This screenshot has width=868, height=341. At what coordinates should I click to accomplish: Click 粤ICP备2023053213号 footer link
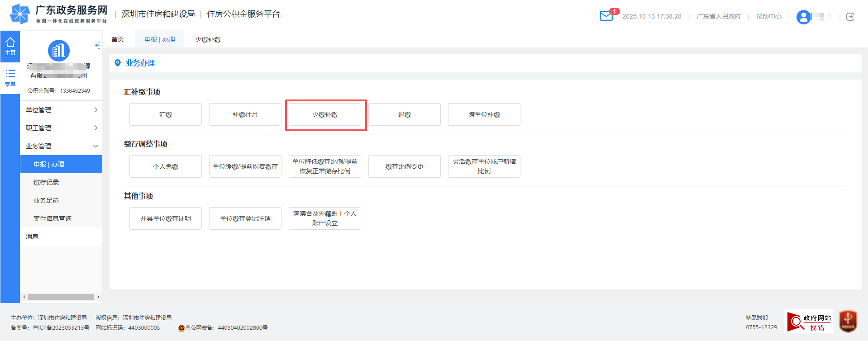click(61, 328)
